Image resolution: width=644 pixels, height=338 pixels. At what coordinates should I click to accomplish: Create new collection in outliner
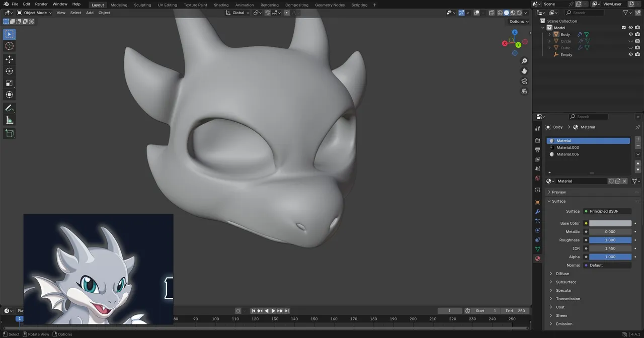(638, 13)
